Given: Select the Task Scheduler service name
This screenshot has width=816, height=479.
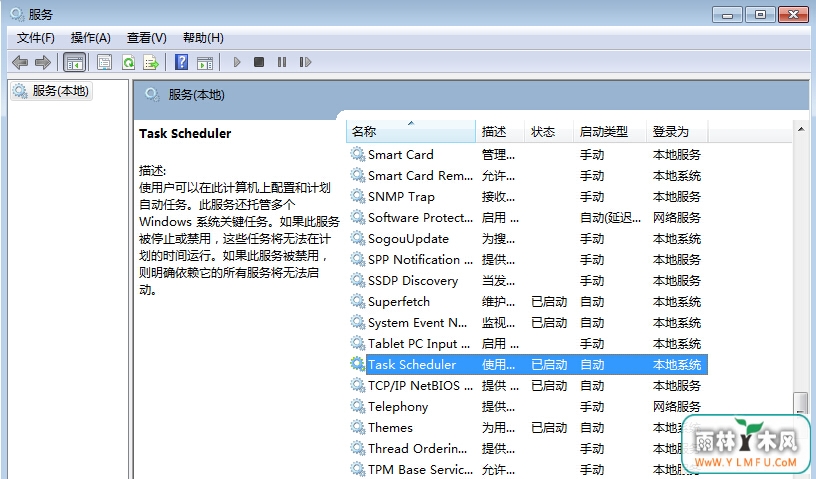Looking at the screenshot, I should point(412,364).
